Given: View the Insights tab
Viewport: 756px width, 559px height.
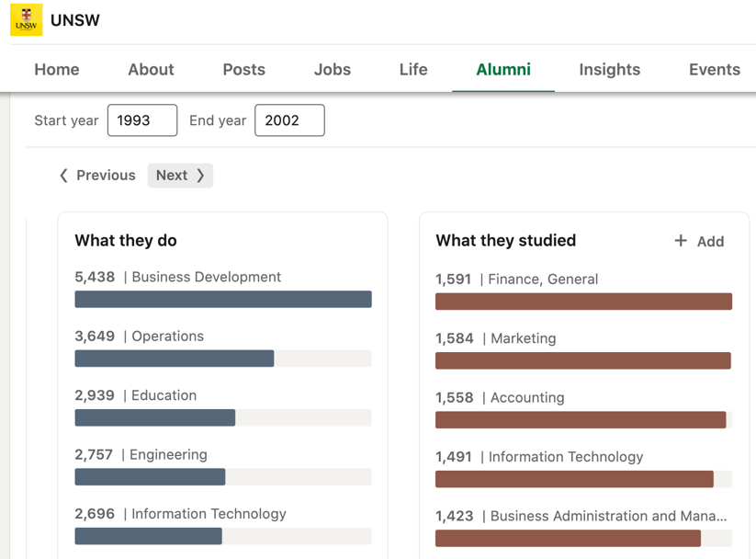Looking at the screenshot, I should (609, 70).
